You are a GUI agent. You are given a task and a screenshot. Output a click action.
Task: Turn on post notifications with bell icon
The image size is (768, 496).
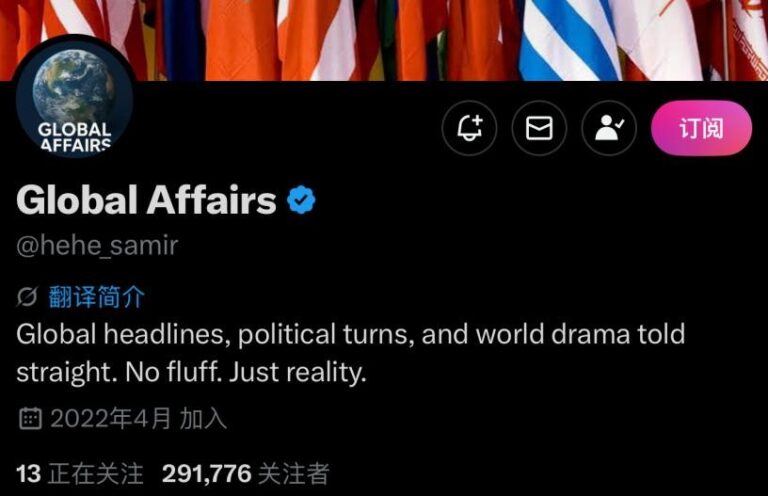pos(469,128)
